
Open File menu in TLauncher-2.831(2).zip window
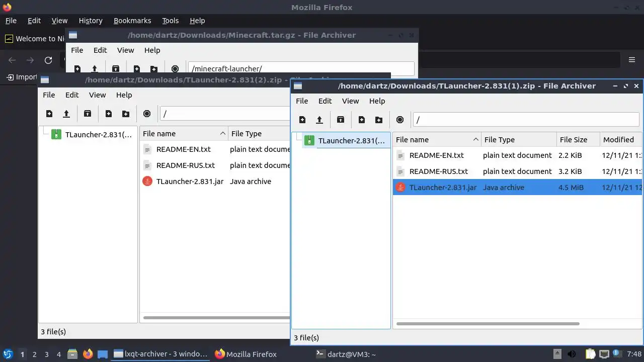click(49, 95)
